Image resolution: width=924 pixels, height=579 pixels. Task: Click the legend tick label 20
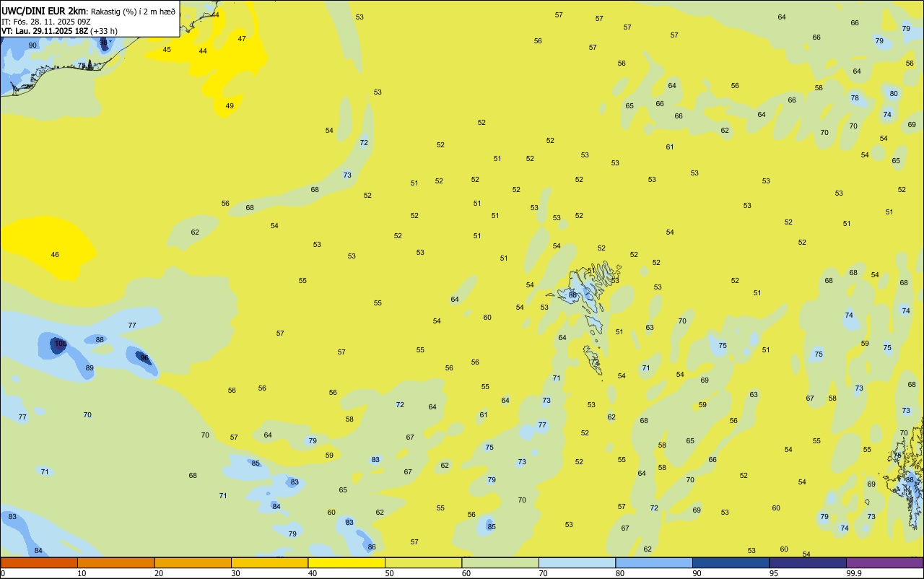[x=159, y=573]
